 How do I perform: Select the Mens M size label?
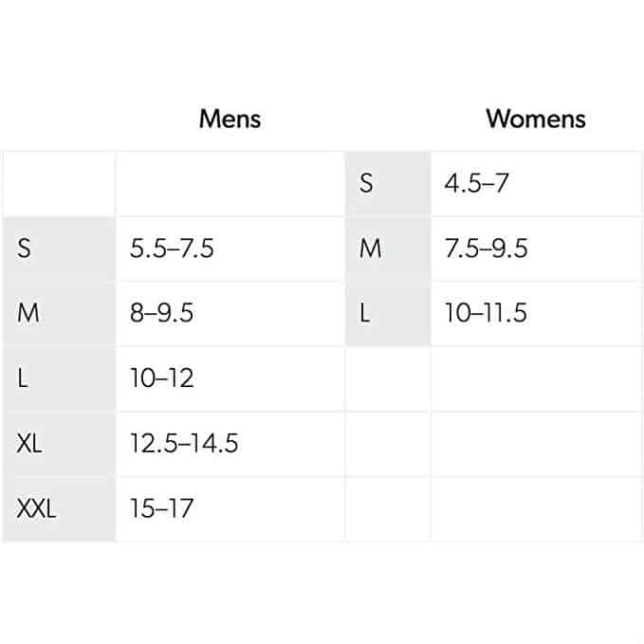coord(59,313)
